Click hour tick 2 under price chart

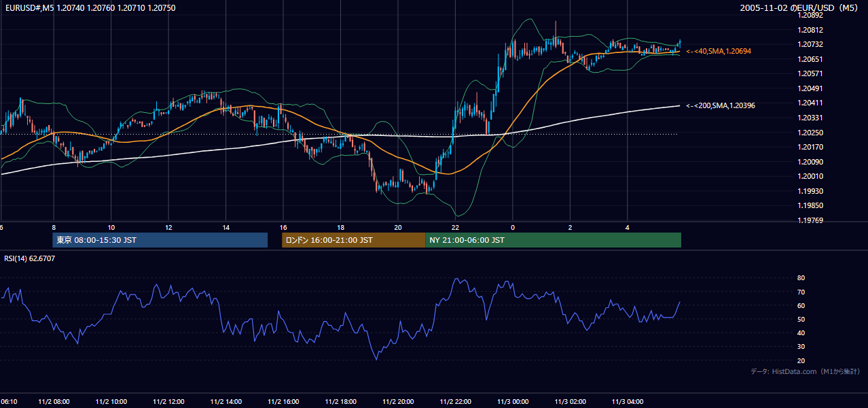click(570, 227)
